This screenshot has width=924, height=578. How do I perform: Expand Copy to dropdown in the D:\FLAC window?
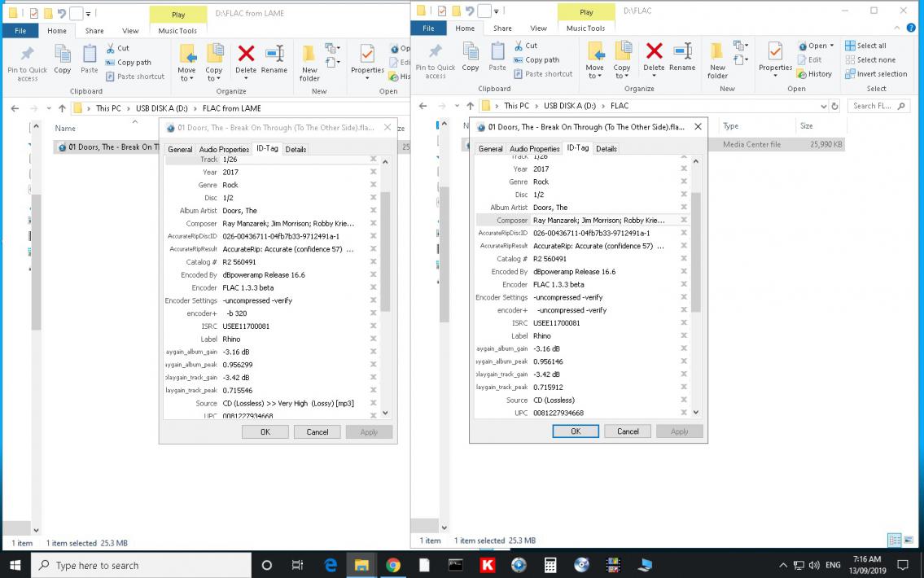(622, 76)
